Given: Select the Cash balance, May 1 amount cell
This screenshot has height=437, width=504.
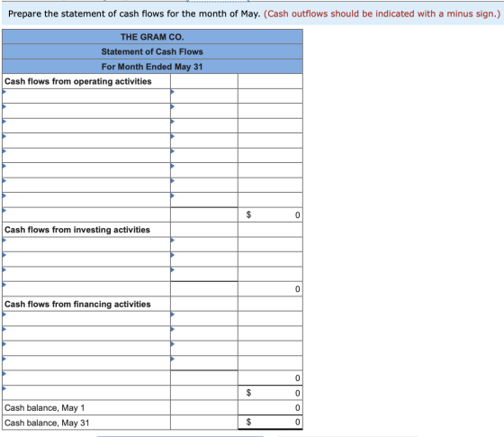Looking at the screenshot, I should [x=270, y=407].
